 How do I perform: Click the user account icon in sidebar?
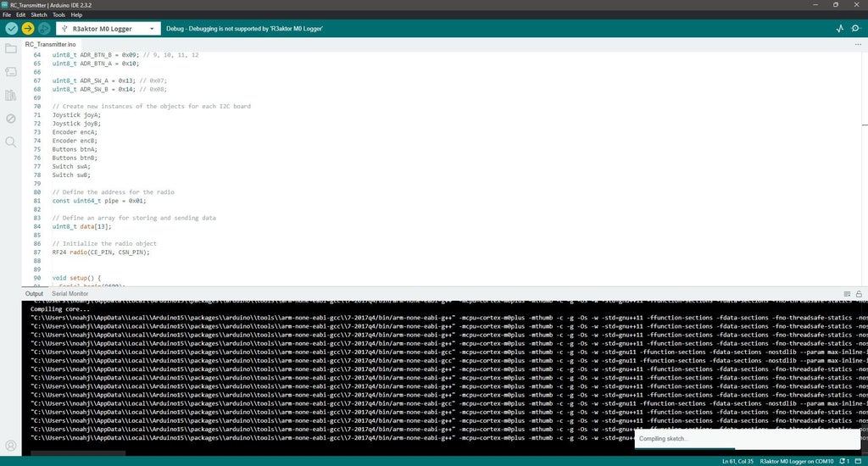click(x=10, y=446)
